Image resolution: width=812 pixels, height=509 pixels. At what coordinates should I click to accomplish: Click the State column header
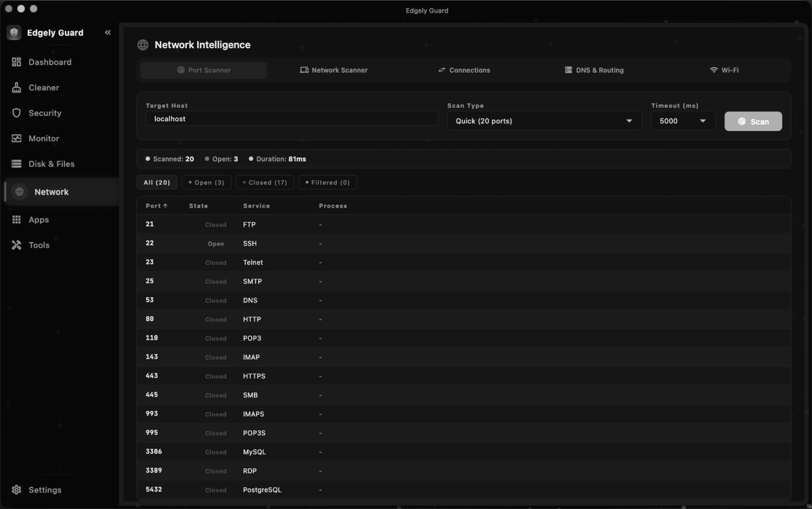[198, 206]
